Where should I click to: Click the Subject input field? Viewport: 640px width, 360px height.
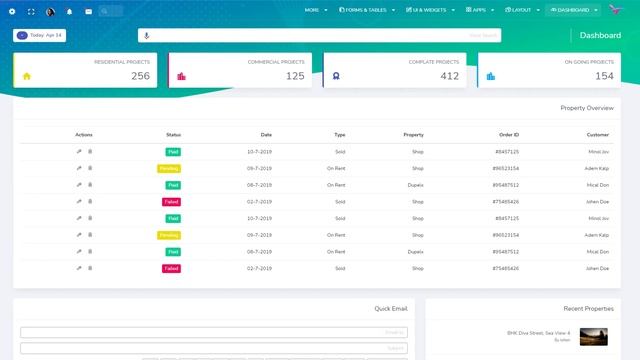(x=214, y=348)
